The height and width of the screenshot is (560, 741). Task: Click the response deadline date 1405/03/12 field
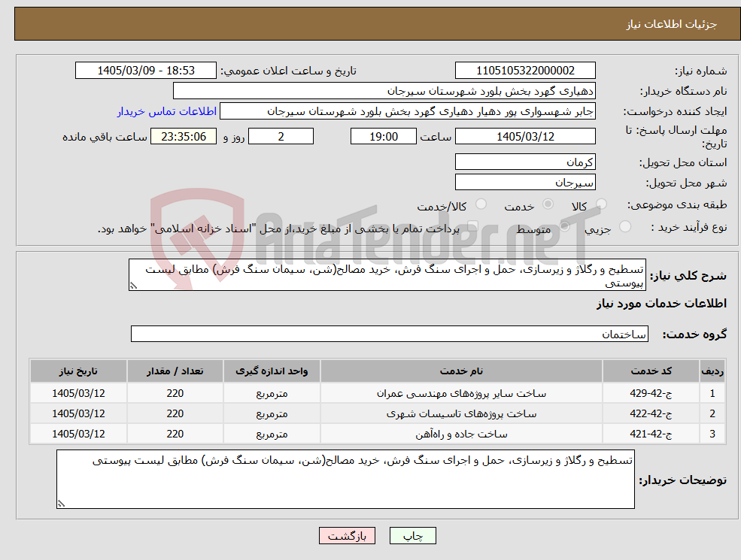pyautogui.click(x=525, y=137)
